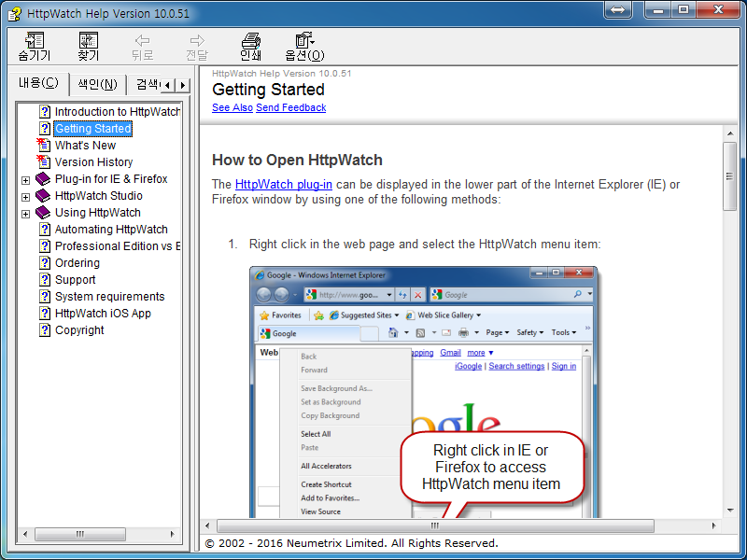The width and height of the screenshot is (747, 560).
Task: Click the content pane scroll-right arrow
Action: pyautogui.click(x=713, y=525)
